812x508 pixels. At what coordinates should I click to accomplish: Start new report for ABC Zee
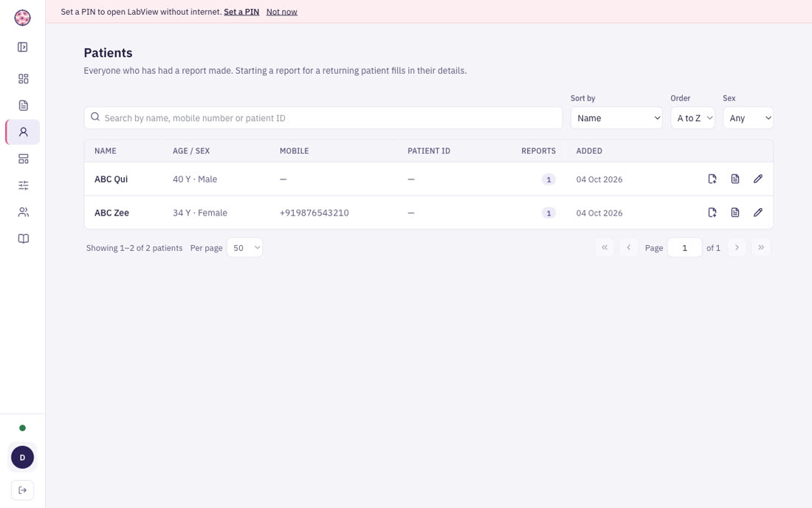point(712,213)
